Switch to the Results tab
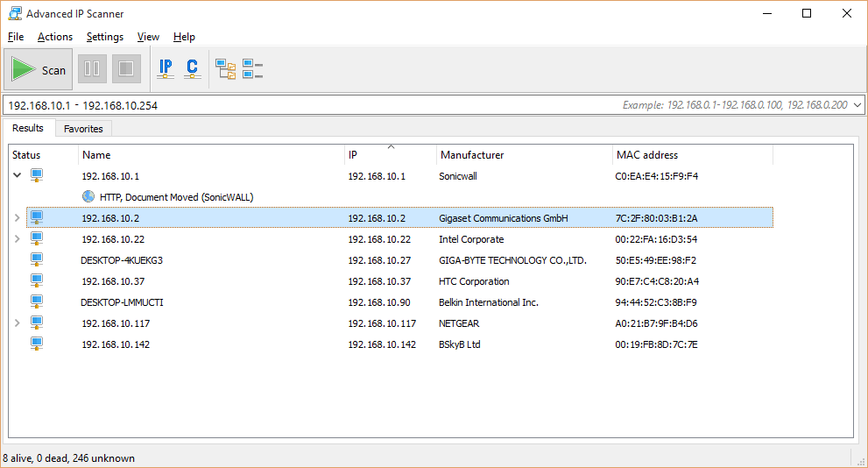Screen dimensions: 868x468 pos(28,128)
